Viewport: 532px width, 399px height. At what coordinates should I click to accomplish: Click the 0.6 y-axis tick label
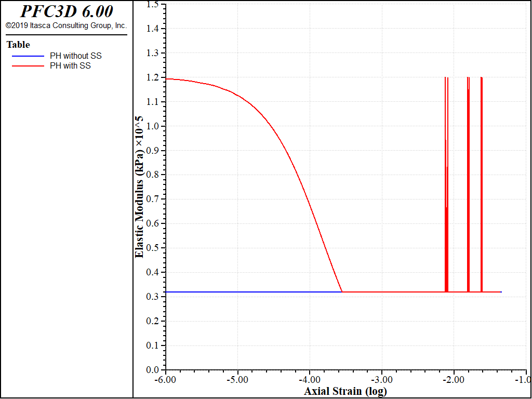pos(152,223)
